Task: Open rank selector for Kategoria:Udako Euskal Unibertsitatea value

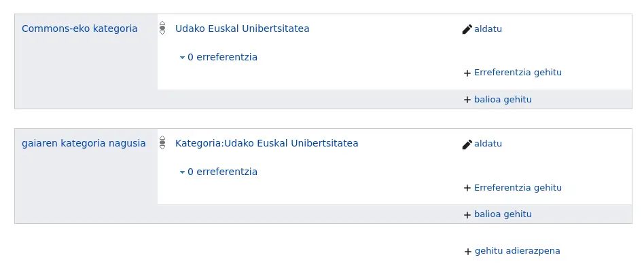Action: click(x=162, y=142)
